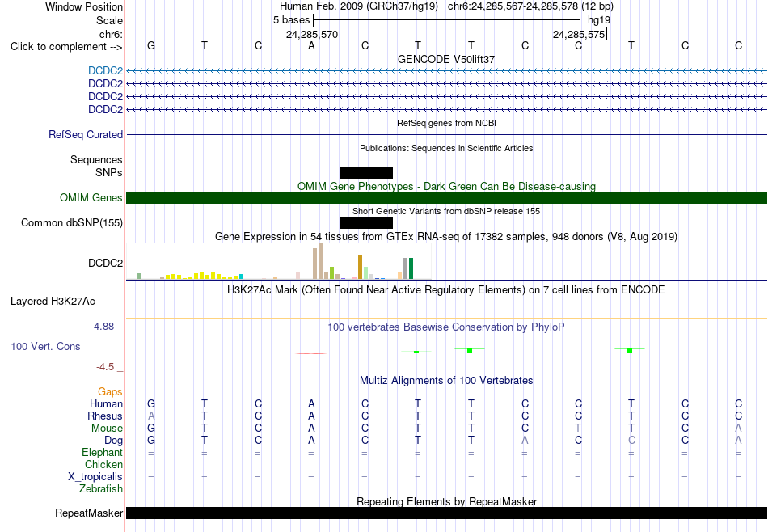Screen dimensions: 768x532
Task: Click the 4.88 PhyloP upper scale value
Action: [x=103, y=327]
